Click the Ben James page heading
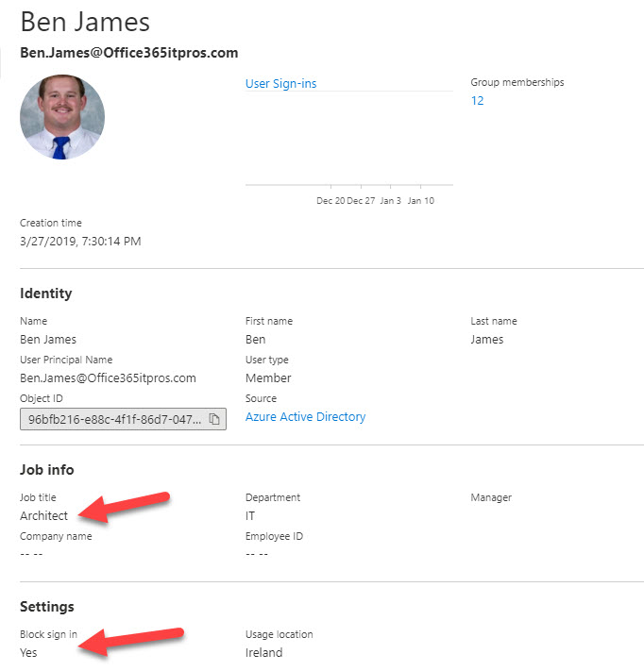The image size is (644, 671). [x=85, y=22]
